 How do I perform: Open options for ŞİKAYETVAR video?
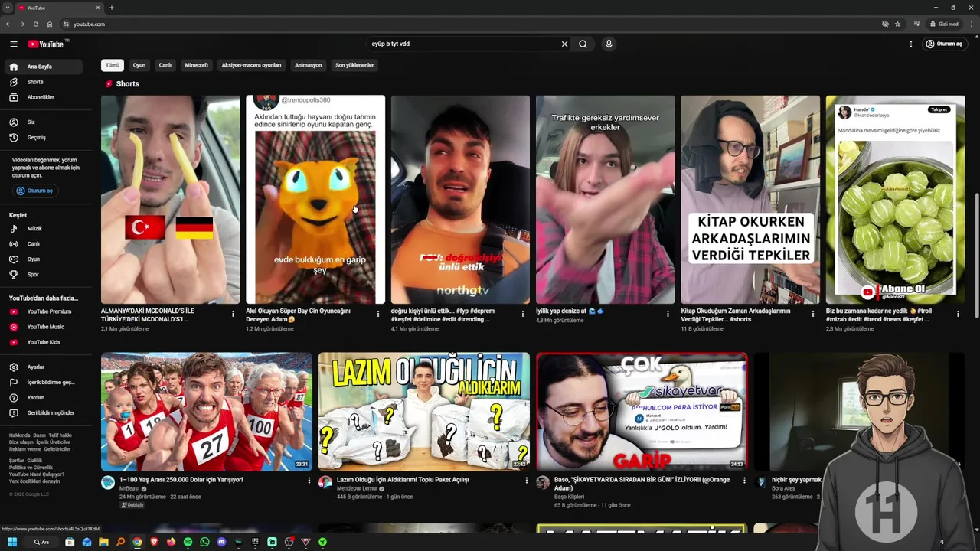[x=744, y=481]
